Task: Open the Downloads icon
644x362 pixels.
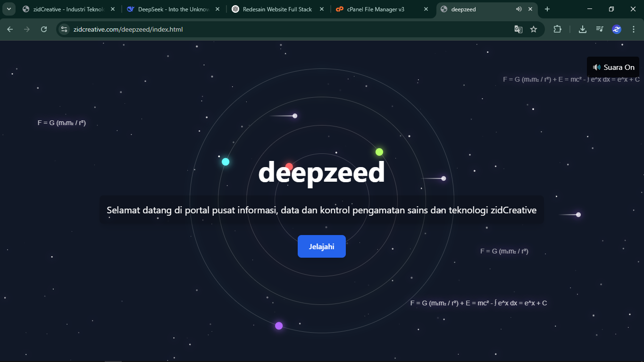Action: point(583,29)
